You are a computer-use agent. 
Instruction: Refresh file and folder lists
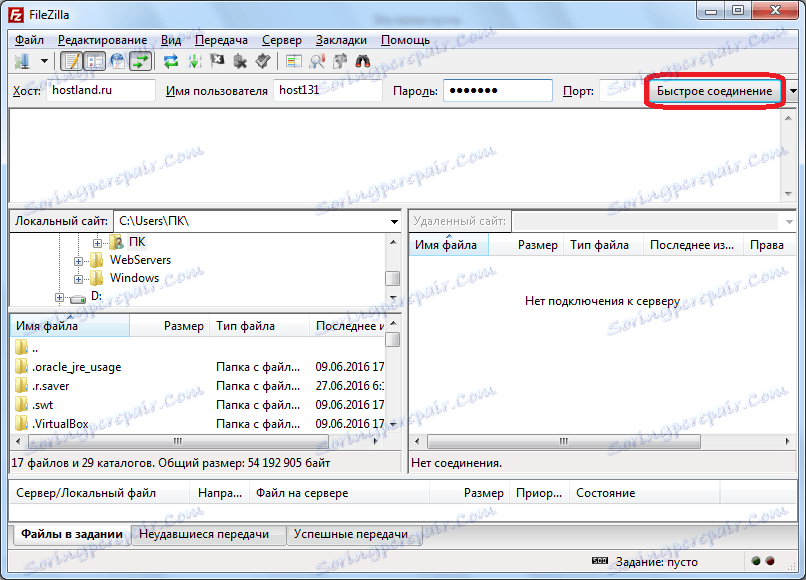pos(171,62)
